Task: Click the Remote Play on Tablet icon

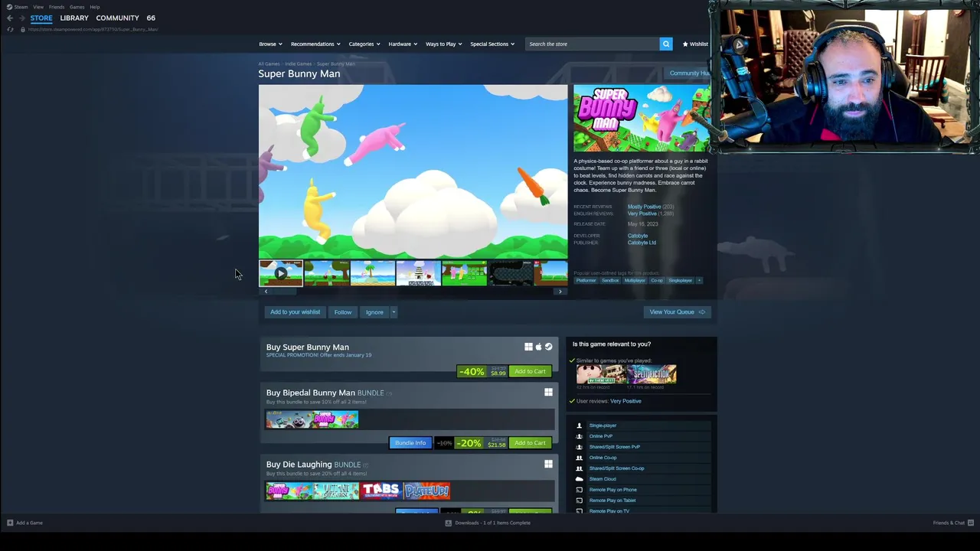Action: [579, 500]
